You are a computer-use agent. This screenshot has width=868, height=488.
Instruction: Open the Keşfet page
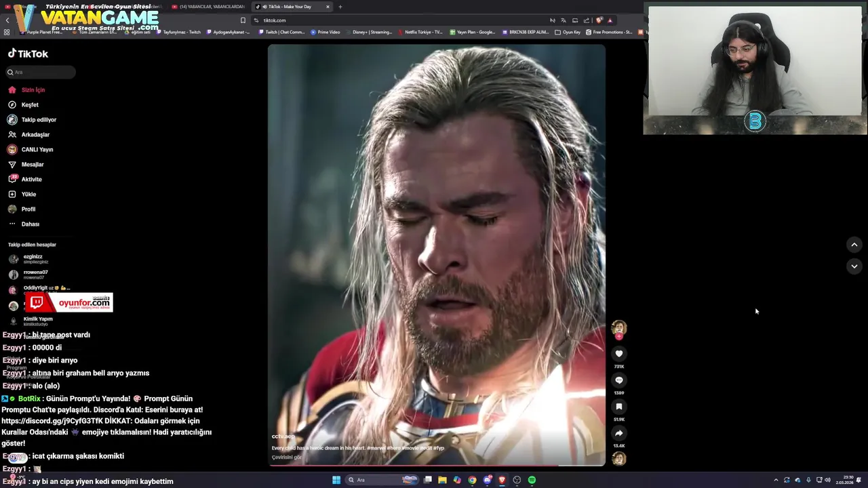click(23, 105)
